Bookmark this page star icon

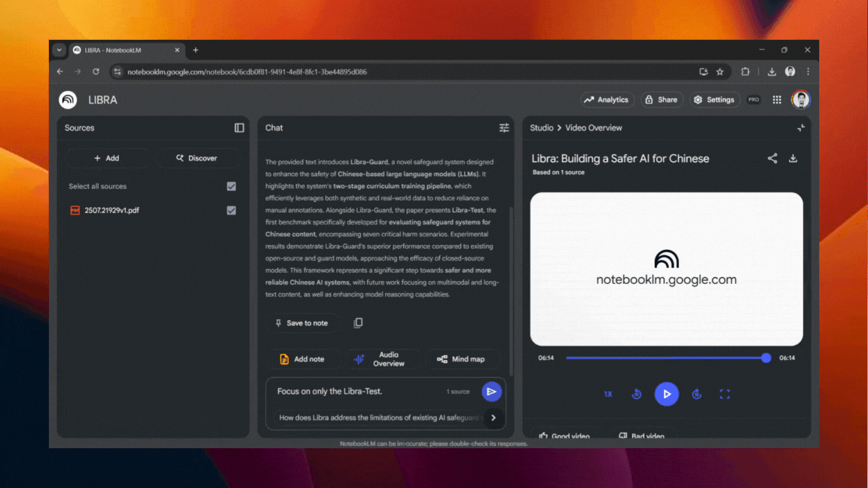click(x=720, y=72)
